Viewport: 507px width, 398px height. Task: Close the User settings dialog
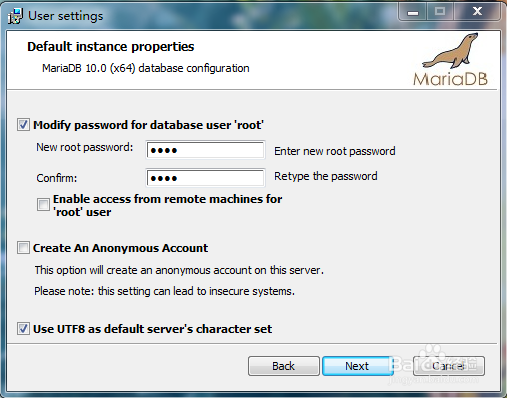(x=477, y=12)
